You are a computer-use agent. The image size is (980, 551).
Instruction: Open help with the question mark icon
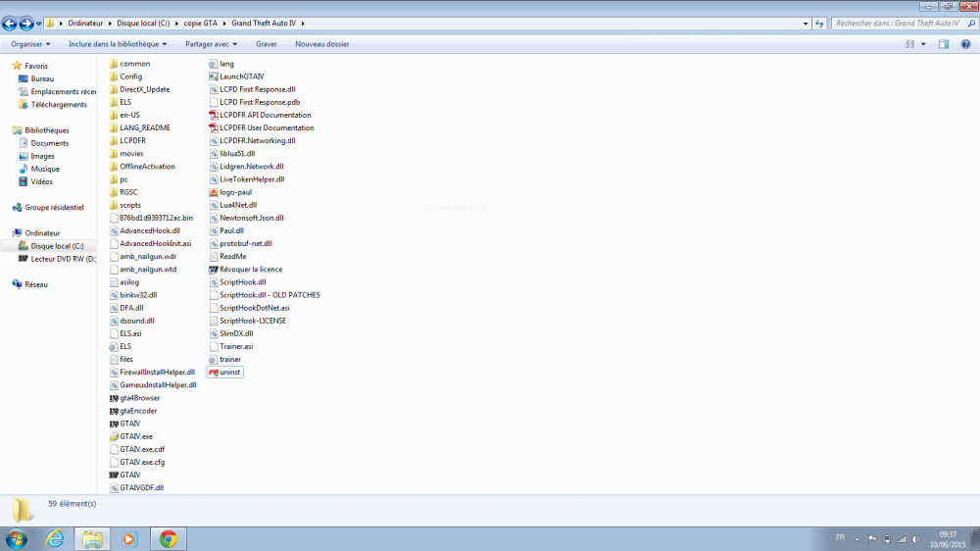click(965, 44)
